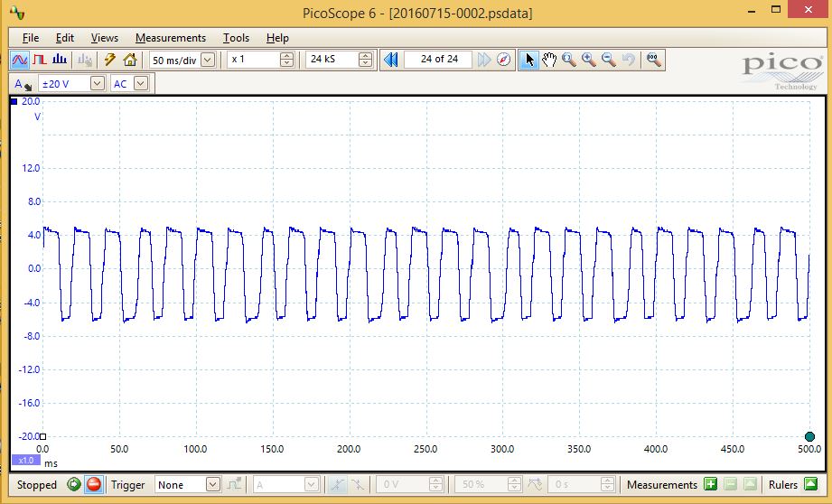Open the buffer navigator compass icon

[x=504, y=60]
